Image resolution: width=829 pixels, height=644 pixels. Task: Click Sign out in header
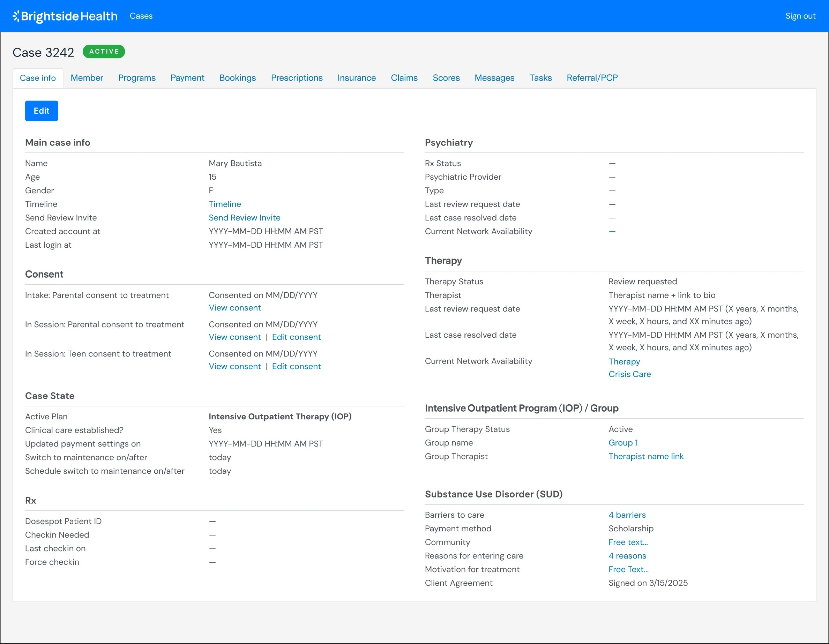tap(800, 16)
